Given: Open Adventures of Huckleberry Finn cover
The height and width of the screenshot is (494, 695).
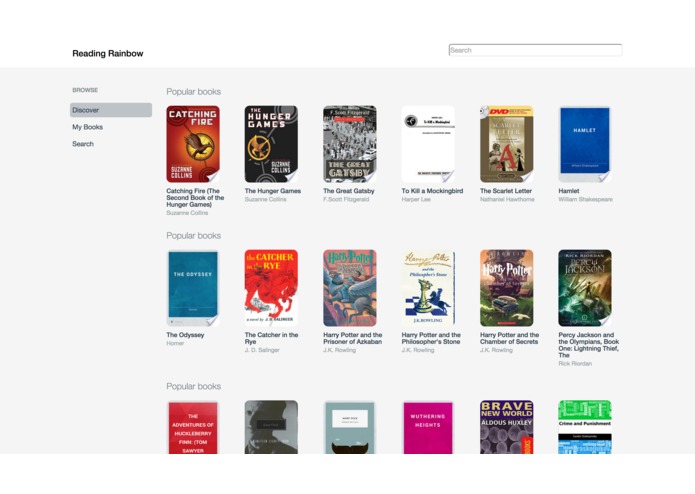Looking at the screenshot, I should pos(193,427).
